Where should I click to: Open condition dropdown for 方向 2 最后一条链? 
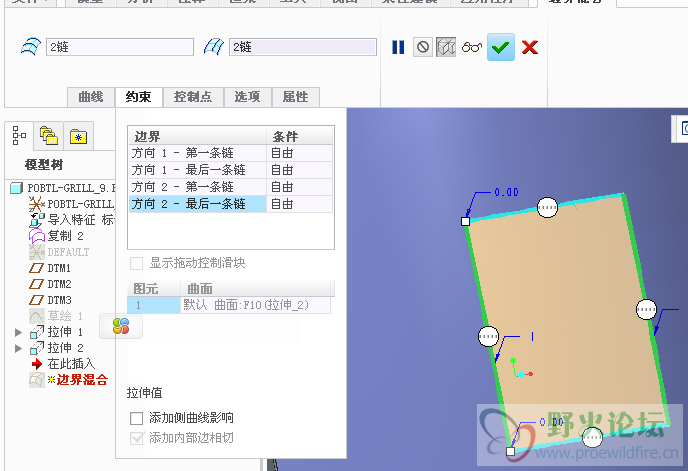point(300,204)
